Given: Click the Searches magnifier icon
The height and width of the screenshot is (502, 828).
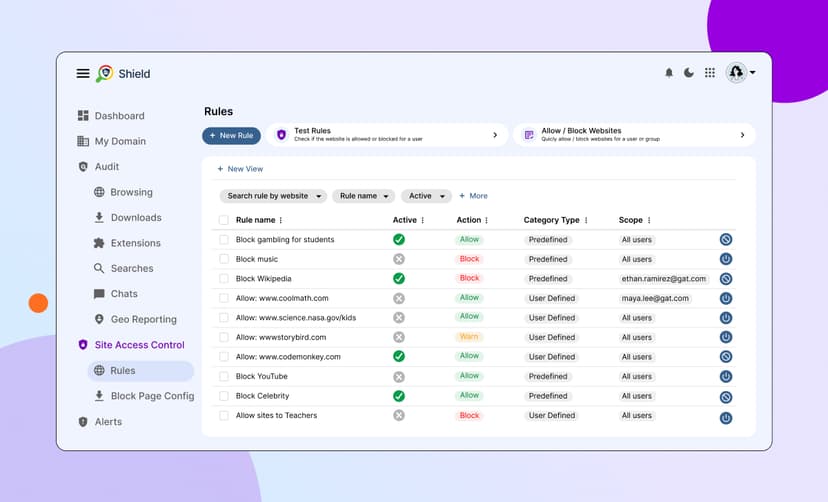Looking at the screenshot, I should [99, 268].
